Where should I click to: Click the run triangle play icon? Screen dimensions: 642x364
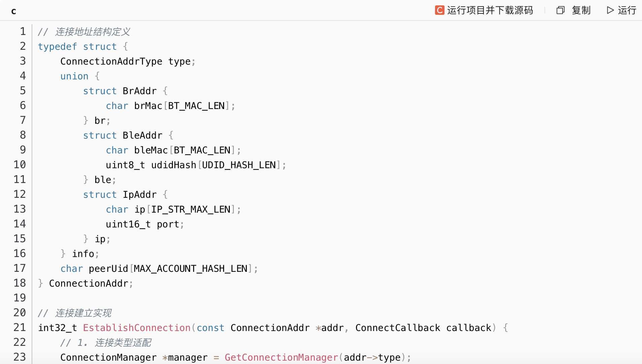pos(610,10)
